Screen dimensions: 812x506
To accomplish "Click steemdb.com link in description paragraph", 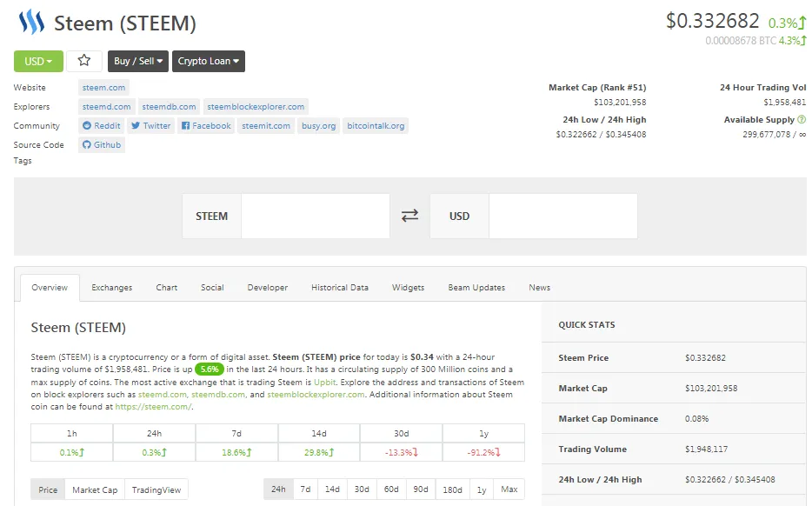I will pos(218,395).
